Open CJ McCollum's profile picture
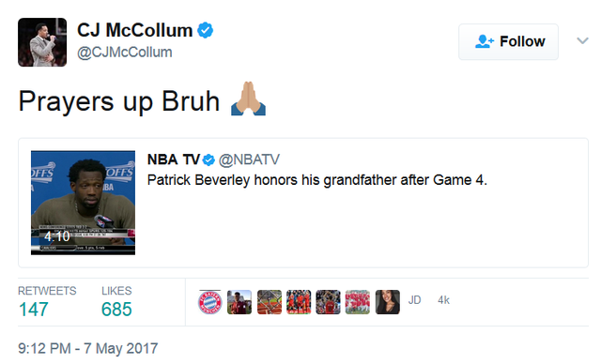The width and height of the screenshot is (601, 364). pyautogui.click(x=42, y=42)
